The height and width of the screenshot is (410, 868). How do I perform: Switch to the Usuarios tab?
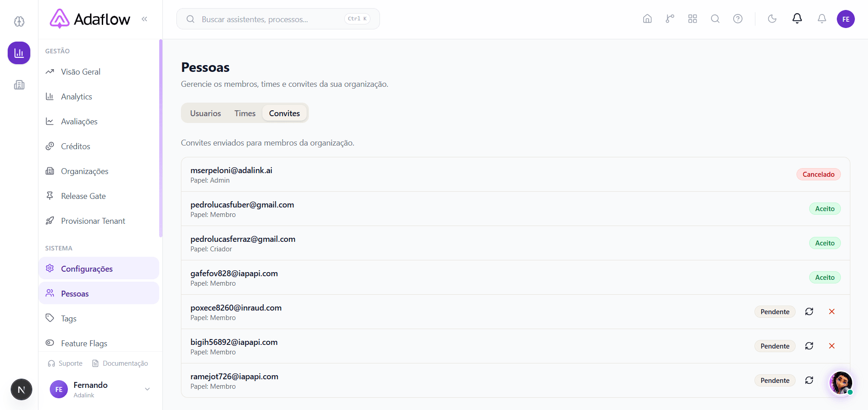coord(205,113)
